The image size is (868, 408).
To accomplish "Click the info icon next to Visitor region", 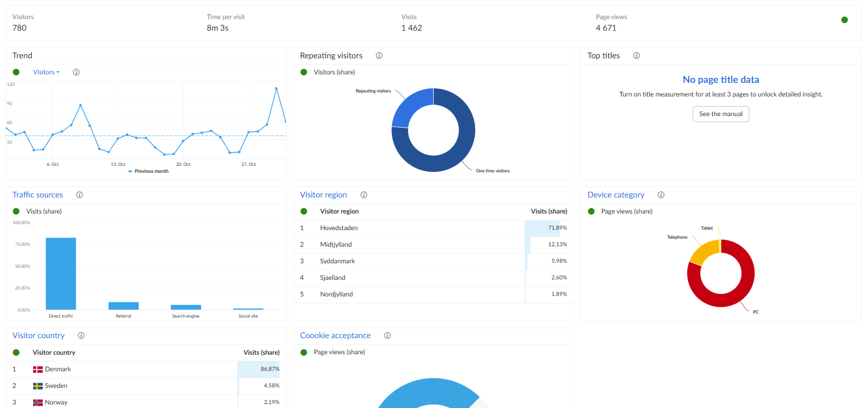I will (x=364, y=195).
